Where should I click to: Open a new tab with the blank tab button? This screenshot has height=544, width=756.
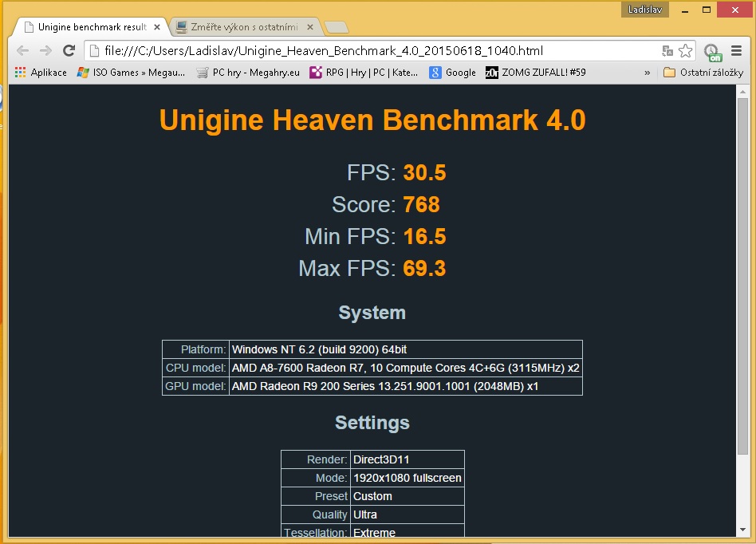click(336, 28)
